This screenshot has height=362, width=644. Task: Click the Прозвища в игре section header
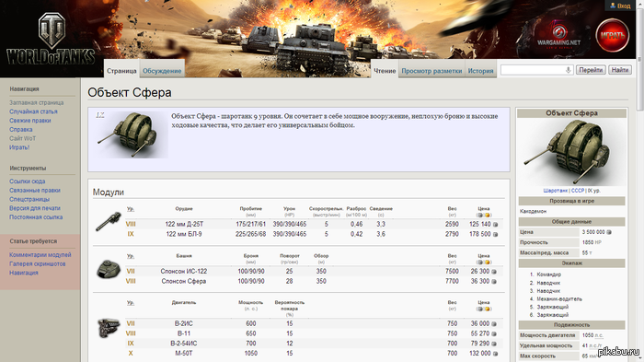tap(571, 201)
